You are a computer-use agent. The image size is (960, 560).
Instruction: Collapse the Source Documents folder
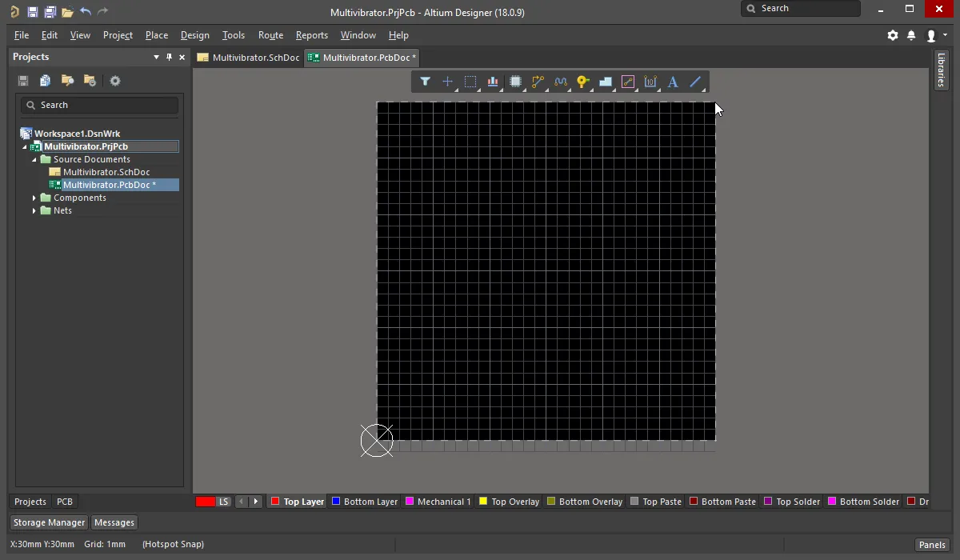pyautogui.click(x=34, y=160)
